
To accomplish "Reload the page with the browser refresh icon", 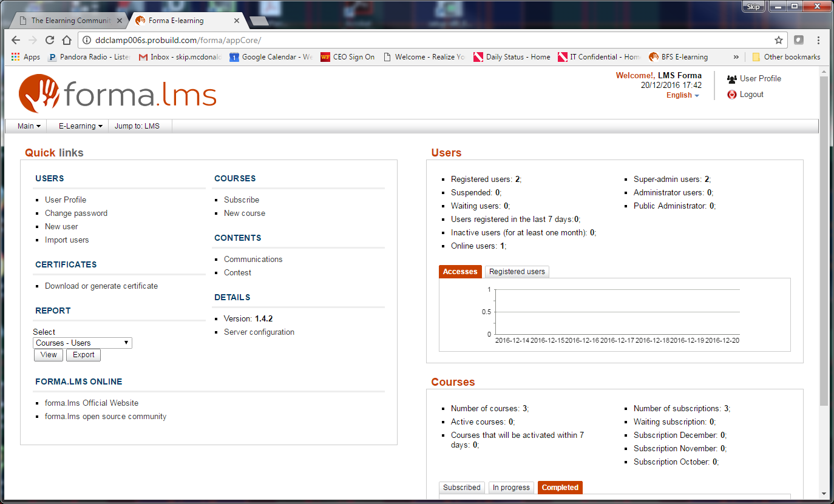I will pos(50,40).
